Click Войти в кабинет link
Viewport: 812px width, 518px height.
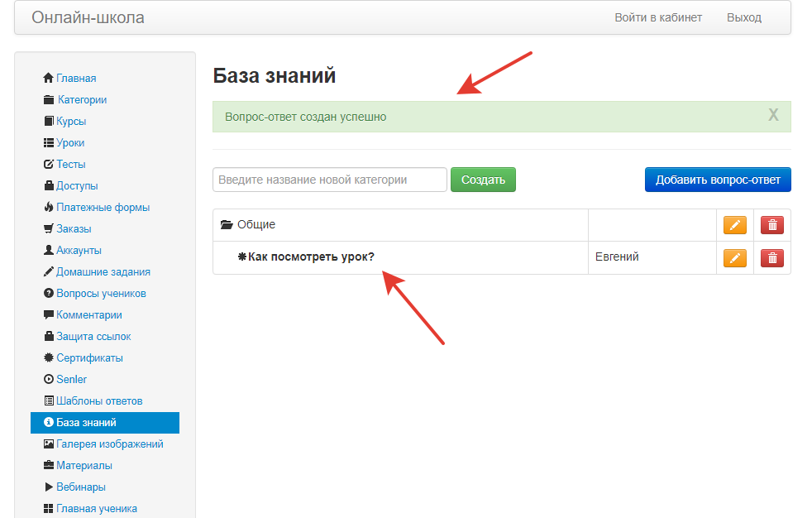(x=658, y=17)
